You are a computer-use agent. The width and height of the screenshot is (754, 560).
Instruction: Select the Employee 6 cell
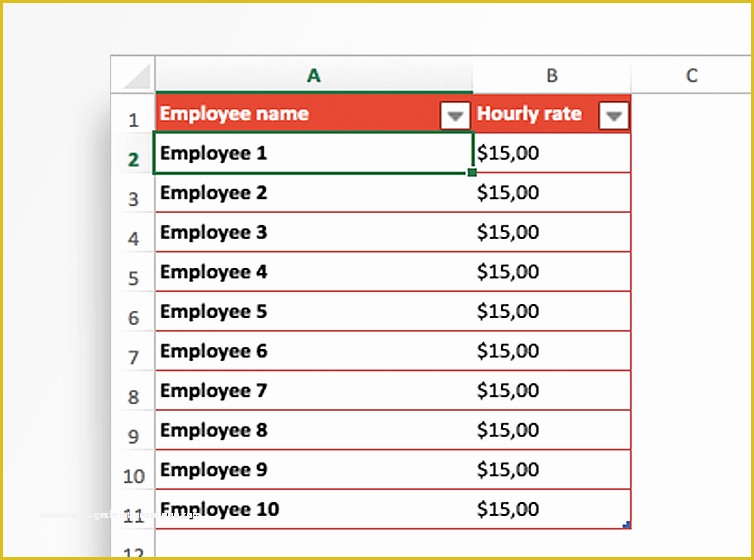(314, 351)
